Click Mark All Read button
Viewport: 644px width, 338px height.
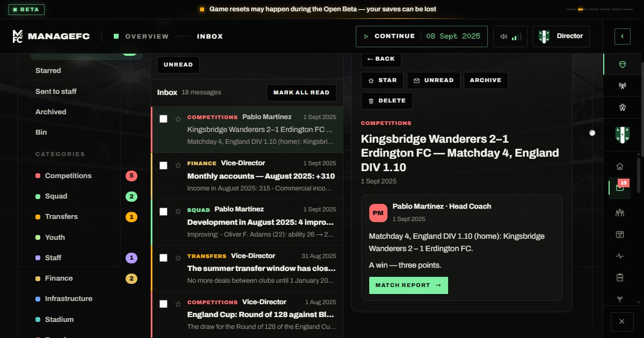pos(302,92)
